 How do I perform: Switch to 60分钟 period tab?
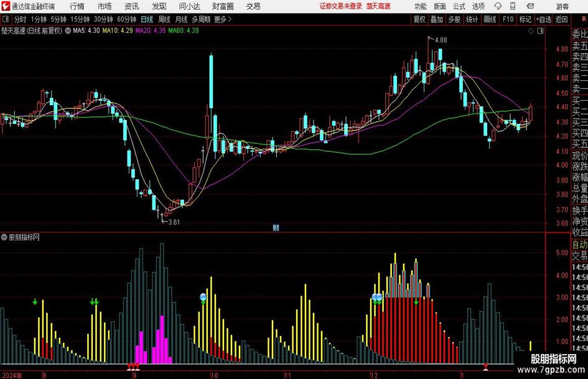click(126, 19)
